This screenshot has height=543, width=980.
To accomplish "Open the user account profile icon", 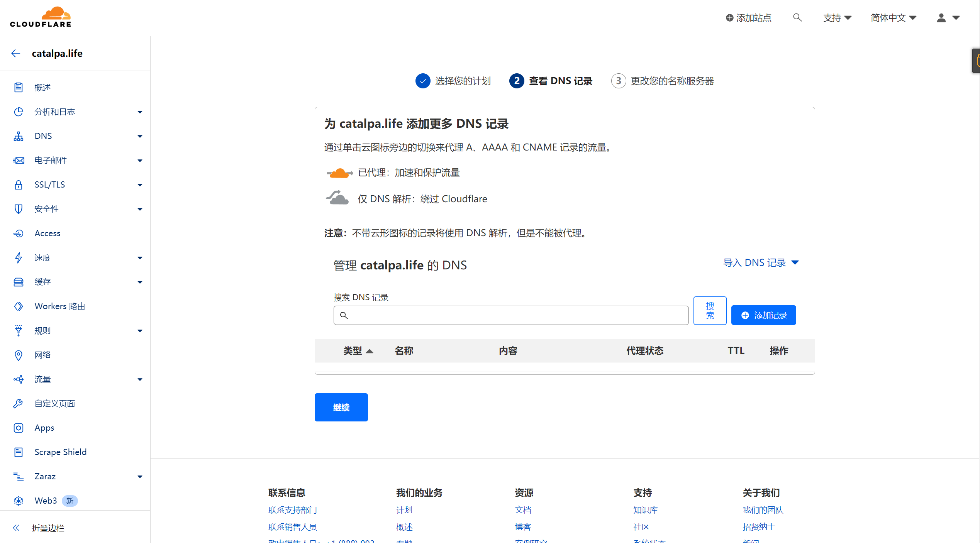I will tap(941, 18).
